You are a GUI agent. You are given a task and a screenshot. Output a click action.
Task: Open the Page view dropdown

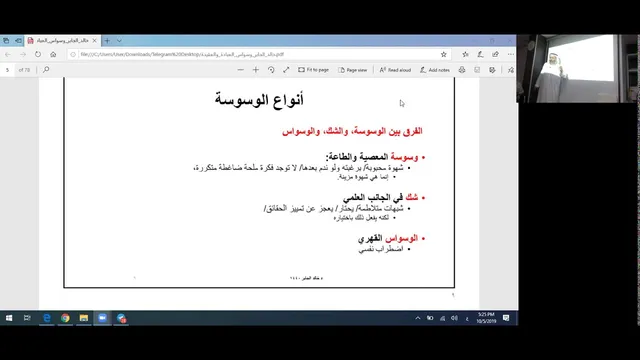353,70
